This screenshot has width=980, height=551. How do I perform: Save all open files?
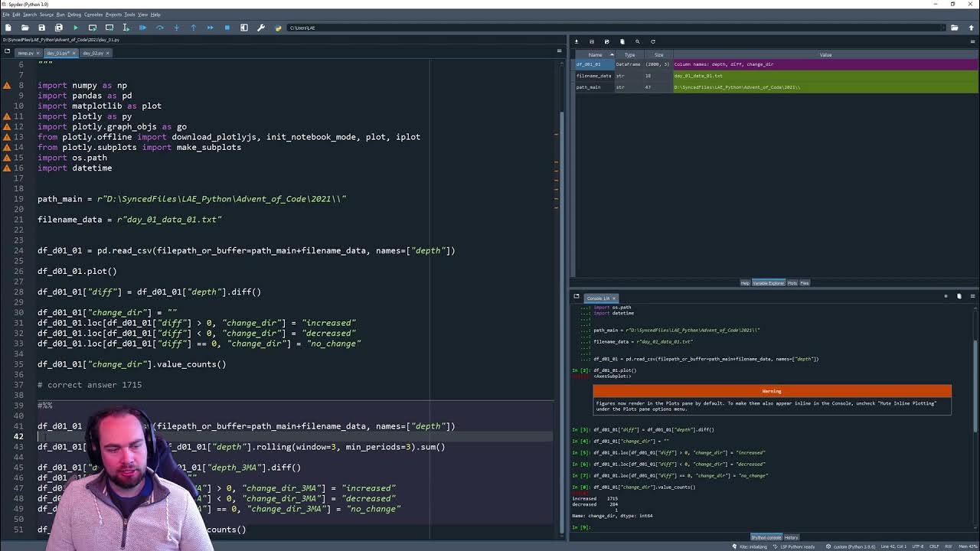(x=59, y=28)
